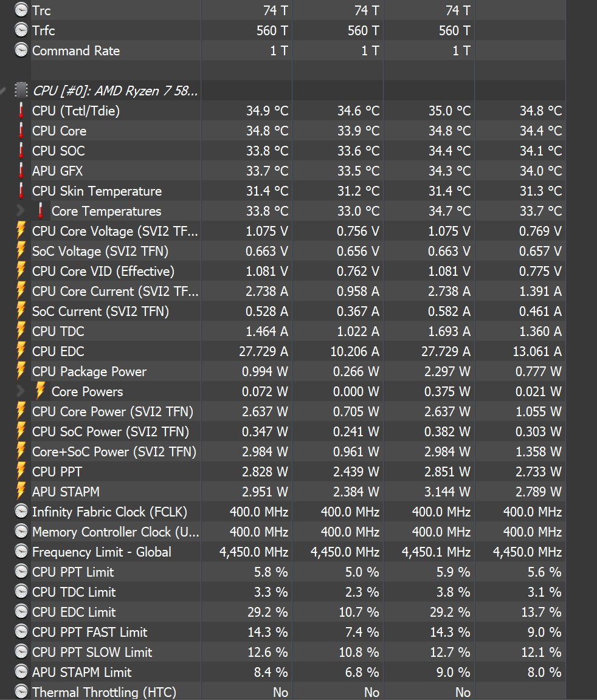The height and width of the screenshot is (700, 597).
Task: Click the CPU chip icon for AMD Ryzen 7
Action: tap(21, 90)
